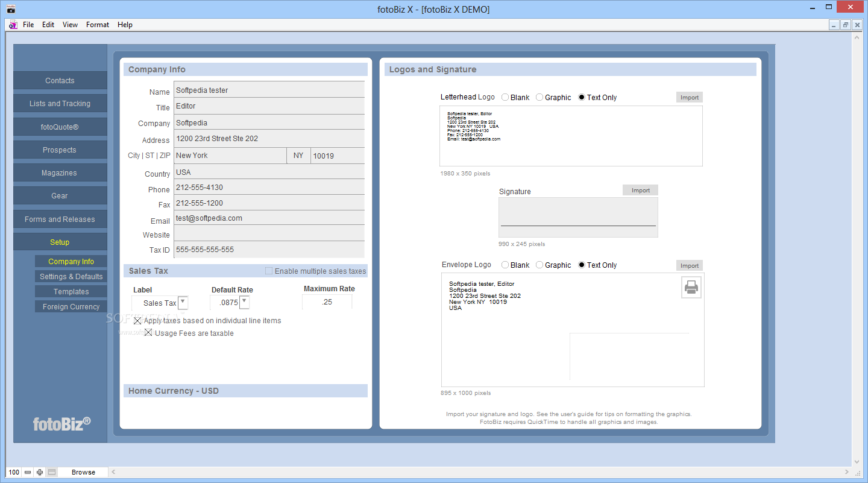Click the Title field showing Editor
The image size is (868, 483).
[269, 106]
